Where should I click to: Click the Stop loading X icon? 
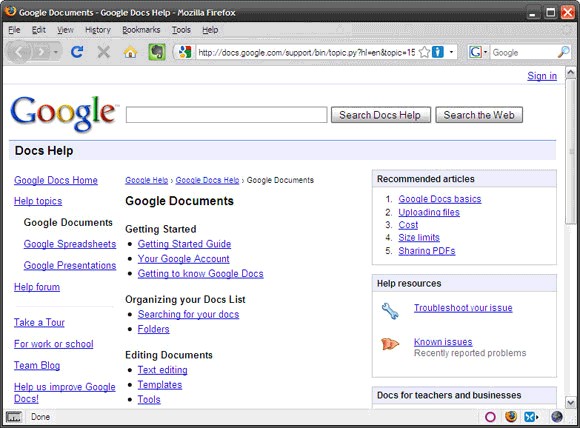coord(104,52)
